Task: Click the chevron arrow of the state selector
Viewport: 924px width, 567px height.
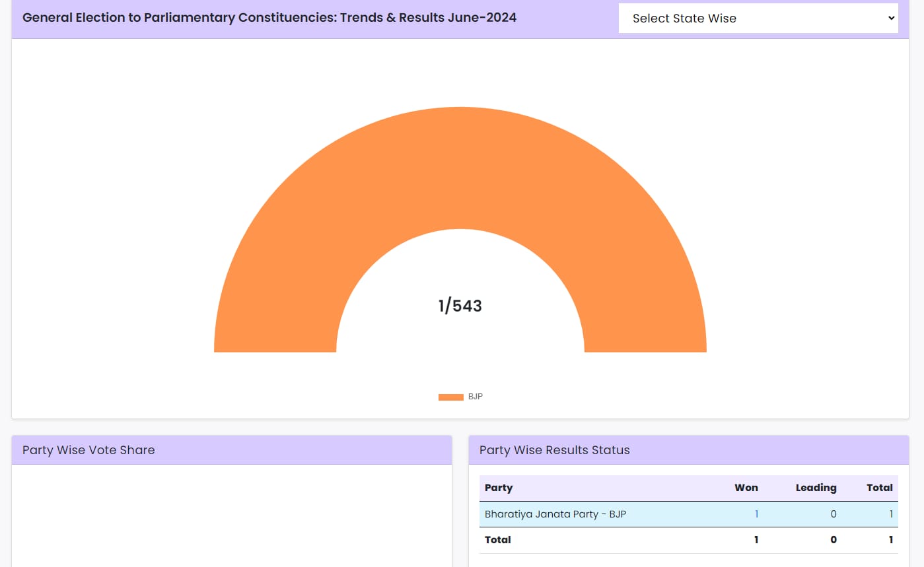Action: point(891,18)
